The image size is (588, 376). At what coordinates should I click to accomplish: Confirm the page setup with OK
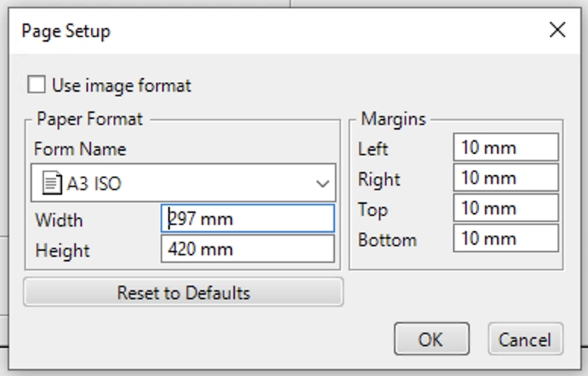click(431, 339)
